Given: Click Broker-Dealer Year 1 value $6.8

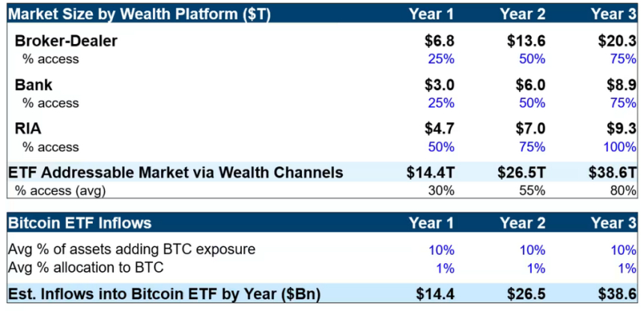Looking at the screenshot, I should pos(440,41).
